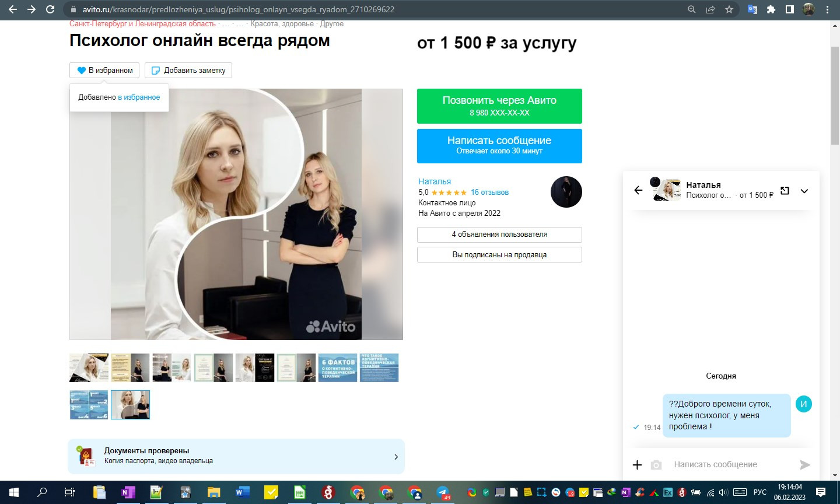Open volume control in system tray
840x504 pixels.
point(723,492)
